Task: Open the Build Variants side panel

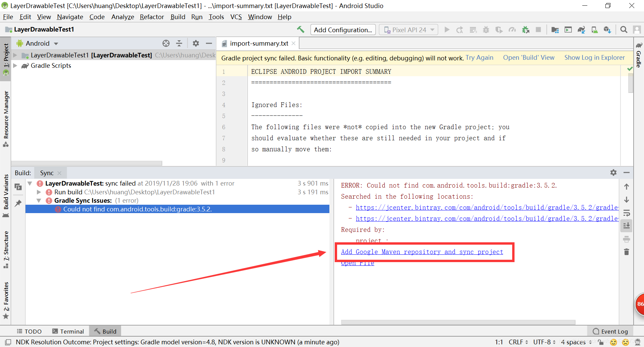Action: pos(6,196)
